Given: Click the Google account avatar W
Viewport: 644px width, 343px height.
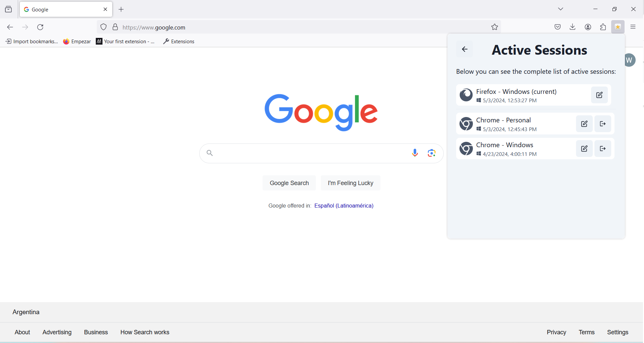Looking at the screenshot, I should click(x=630, y=60).
